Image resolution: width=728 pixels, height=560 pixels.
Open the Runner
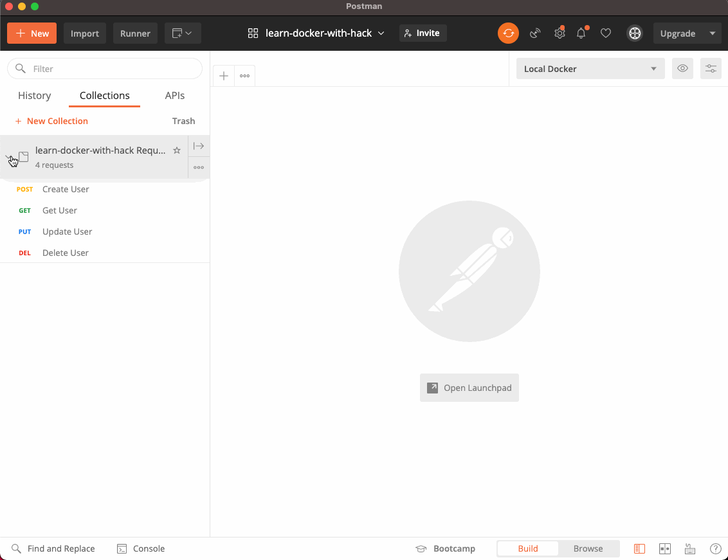pos(135,33)
